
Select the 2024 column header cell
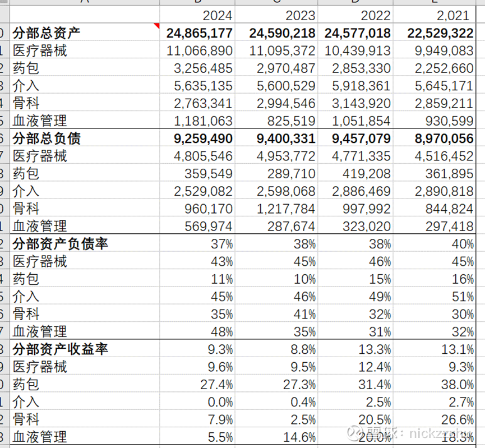coord(197,15)
